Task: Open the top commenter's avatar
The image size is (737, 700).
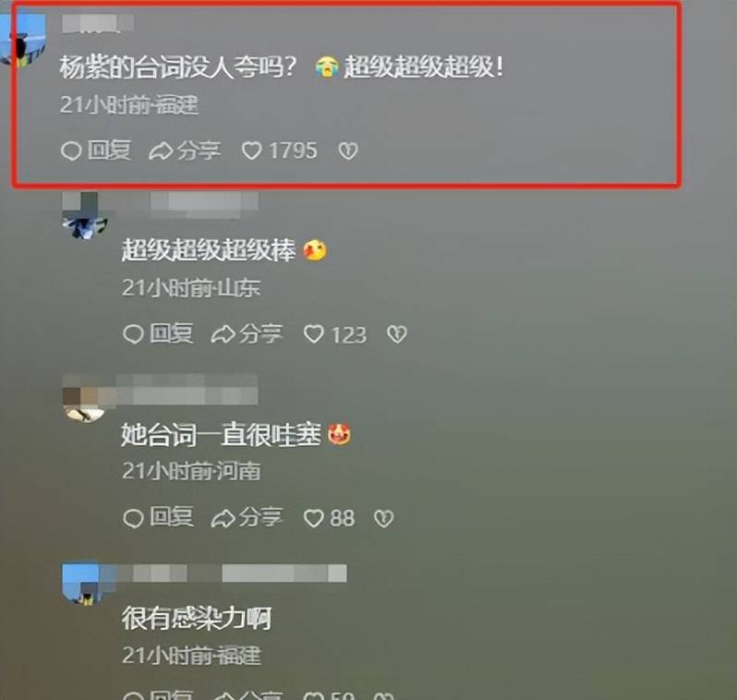Action: [22, 40]
